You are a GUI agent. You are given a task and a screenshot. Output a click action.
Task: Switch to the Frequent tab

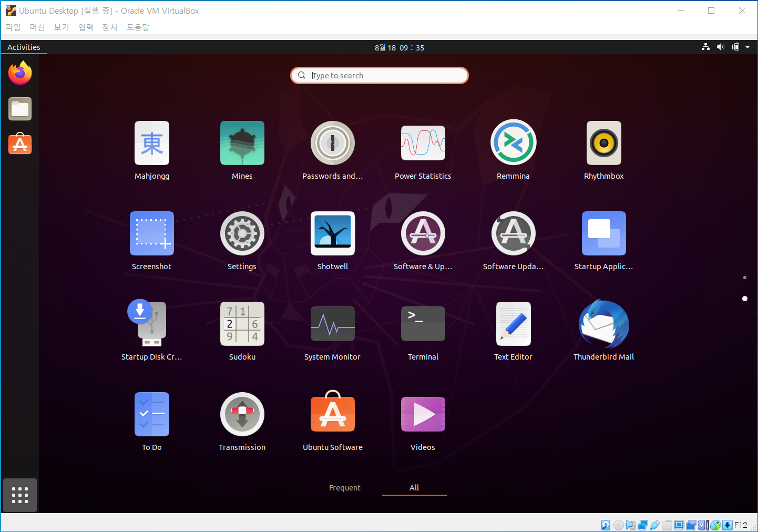coord(345,488)
